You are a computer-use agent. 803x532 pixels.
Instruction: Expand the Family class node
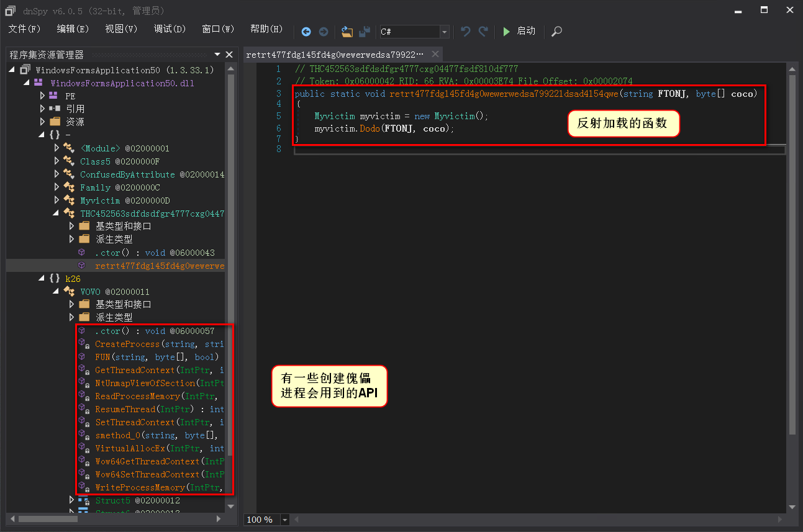coord(57,187)
